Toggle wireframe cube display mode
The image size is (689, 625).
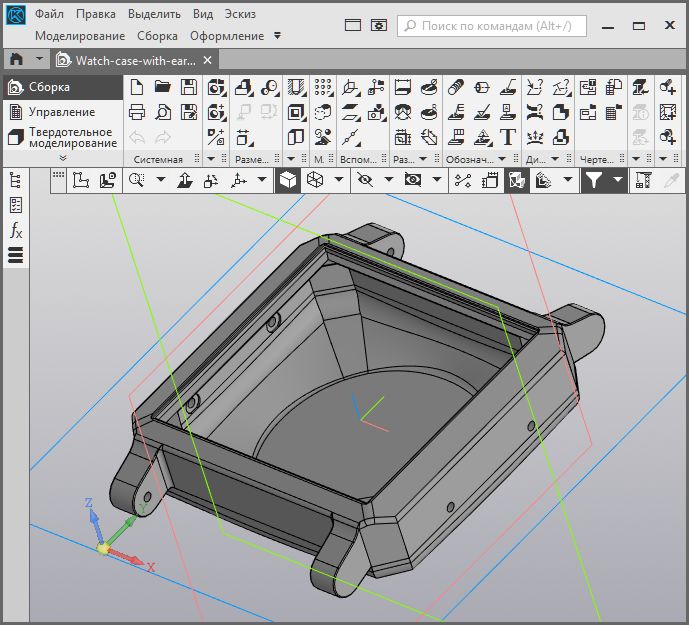tap(315, 180)
